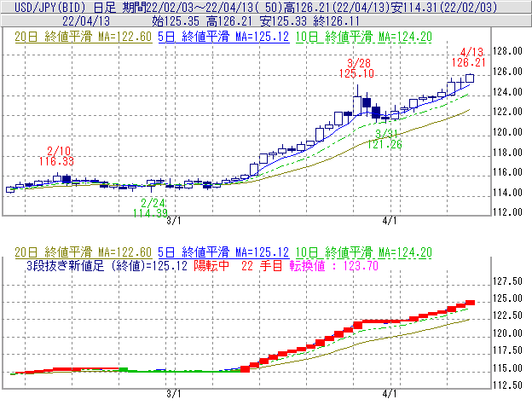This screenshot has height=405, width=532.
Task: Click the last candlestick at 4/13
Action: (x=470, y=78)
